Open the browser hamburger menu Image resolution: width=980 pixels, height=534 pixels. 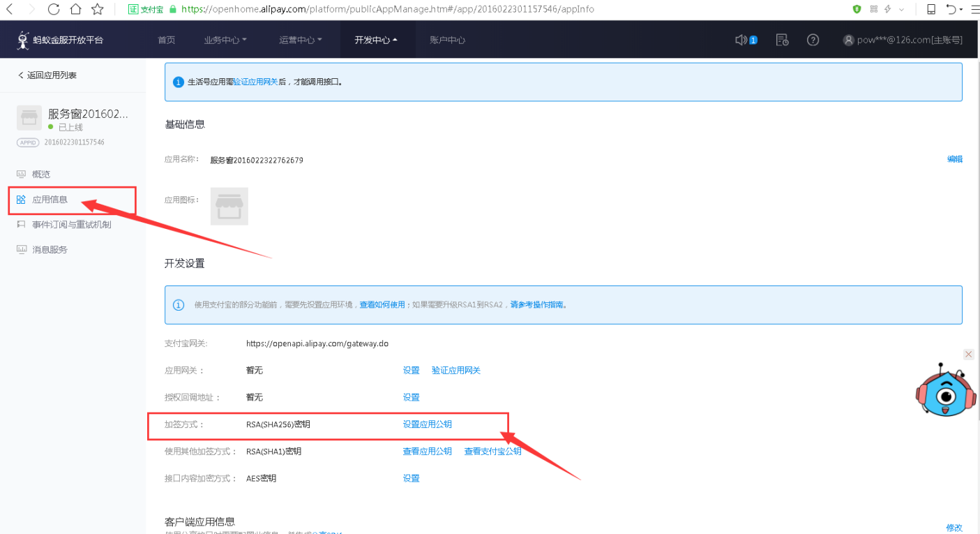pos(974,9)
